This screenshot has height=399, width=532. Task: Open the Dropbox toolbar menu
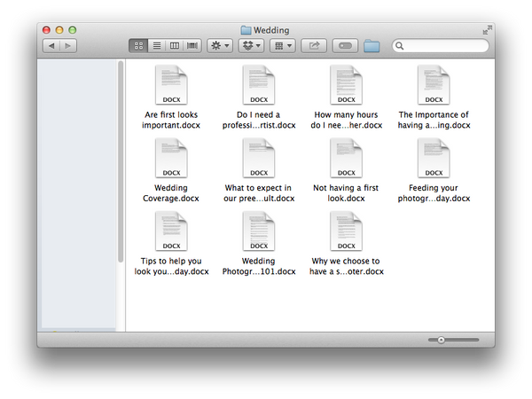253,45
